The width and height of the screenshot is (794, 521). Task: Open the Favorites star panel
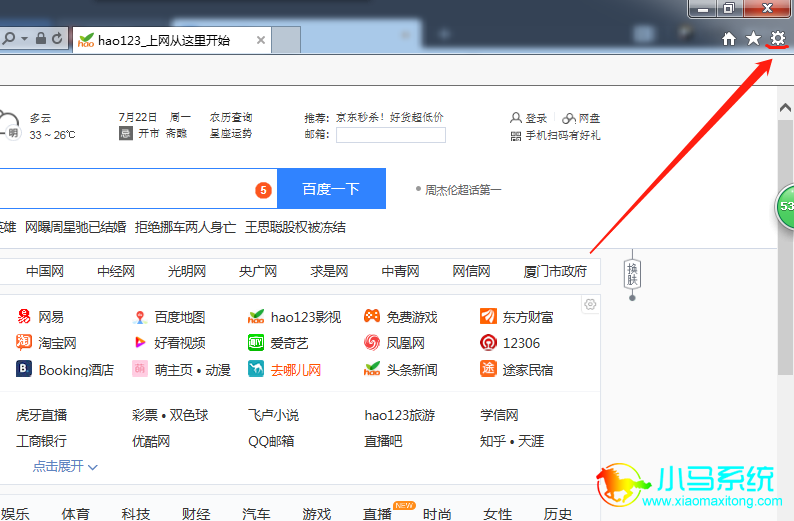[x=753, y=38]
